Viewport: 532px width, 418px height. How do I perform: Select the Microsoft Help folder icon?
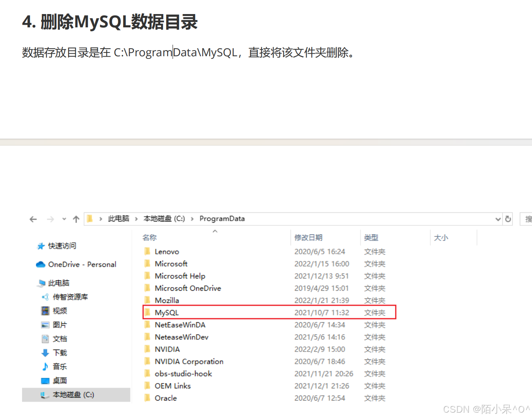[x=147, y=276]
